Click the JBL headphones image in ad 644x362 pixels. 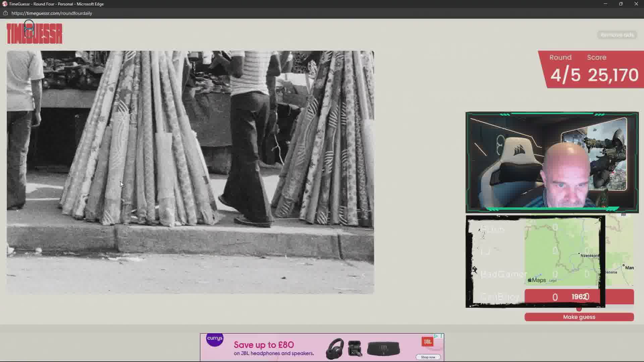(x=334, y=349)
